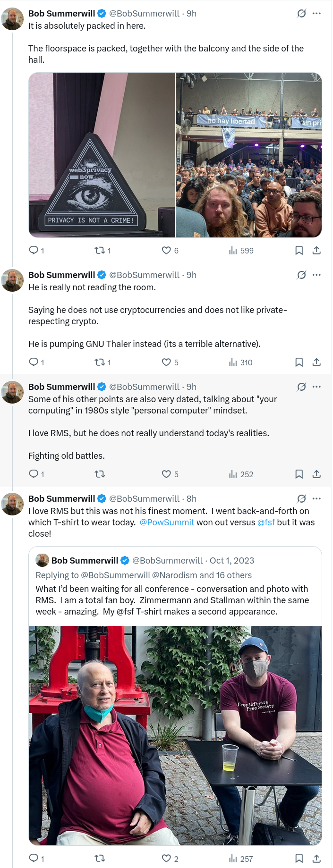Reply to the 'not reading the room' tweet
Screen dimensions: 333x868
coord(34,362)
